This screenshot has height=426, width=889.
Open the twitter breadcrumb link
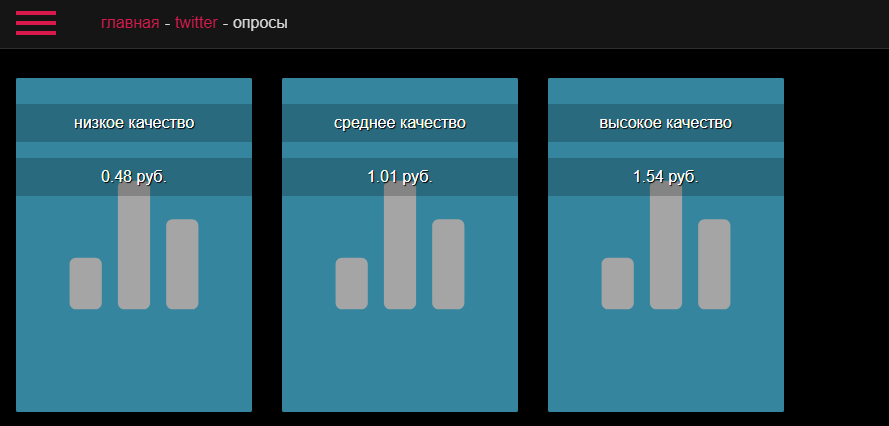pos(196,23)
